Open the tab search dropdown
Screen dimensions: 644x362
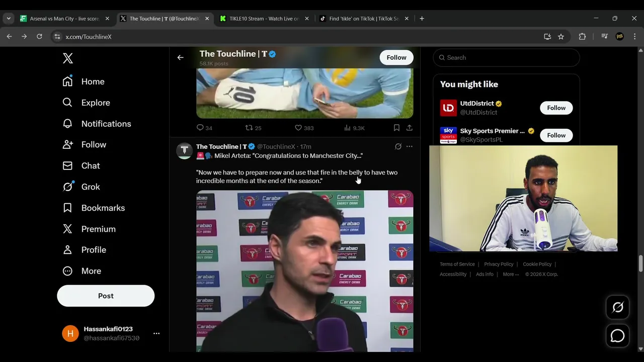coord(9,19)
